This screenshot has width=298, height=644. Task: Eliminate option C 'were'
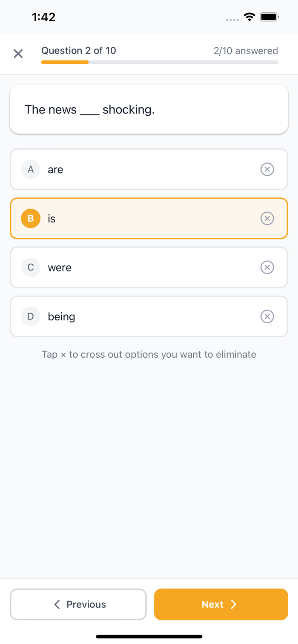[x=267, y=268]
